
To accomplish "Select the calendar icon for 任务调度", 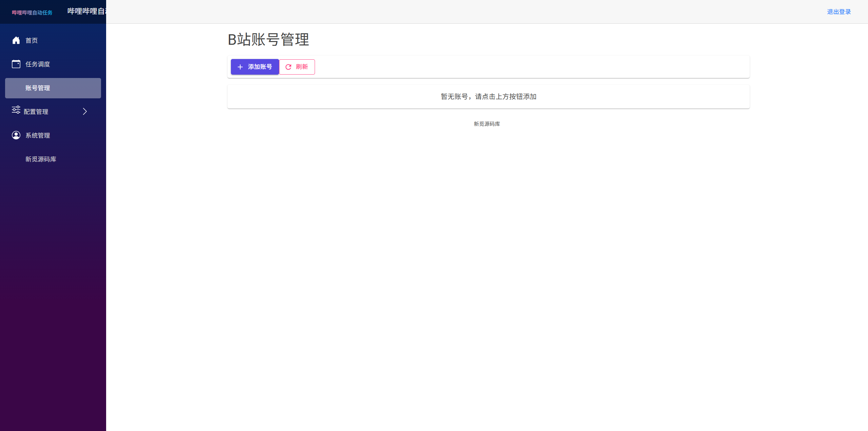I will 16,64.
